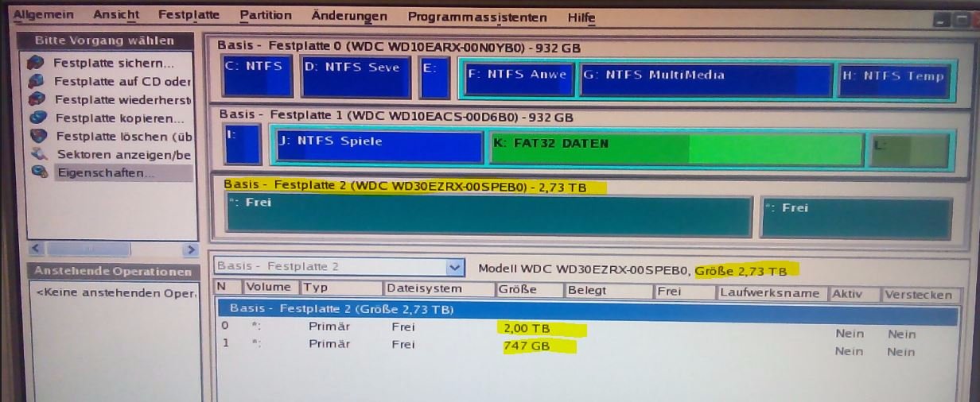The image size is (980, 402).
Task: Click the Festplatte sichern icon
Action: point(35,63)
